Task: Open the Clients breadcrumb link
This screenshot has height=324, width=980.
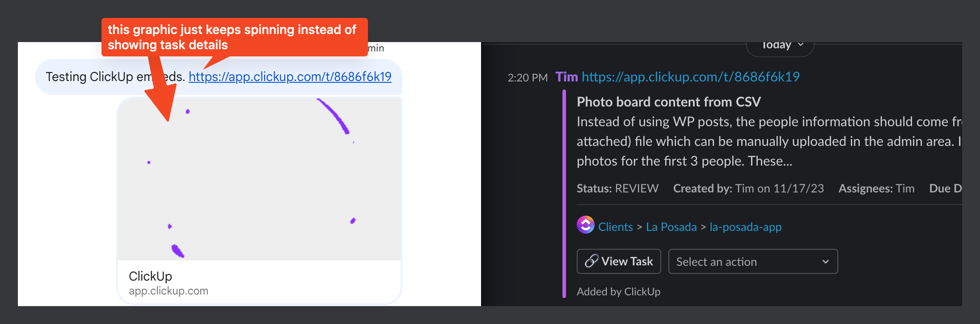Action: point(616,227)
